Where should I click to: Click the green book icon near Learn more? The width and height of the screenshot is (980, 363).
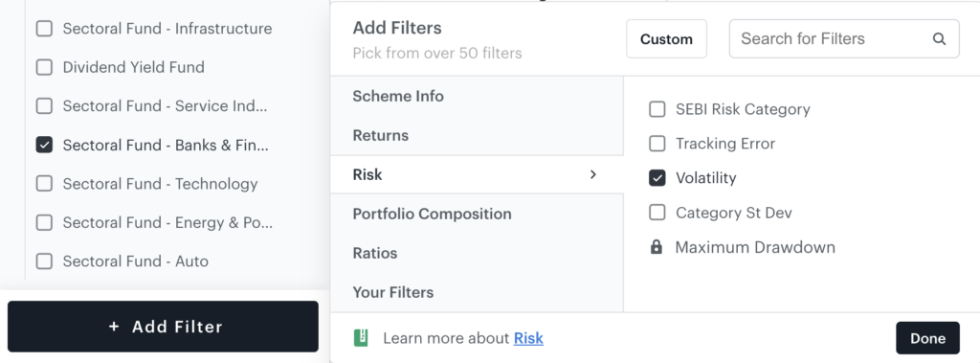tap(361, 339)
